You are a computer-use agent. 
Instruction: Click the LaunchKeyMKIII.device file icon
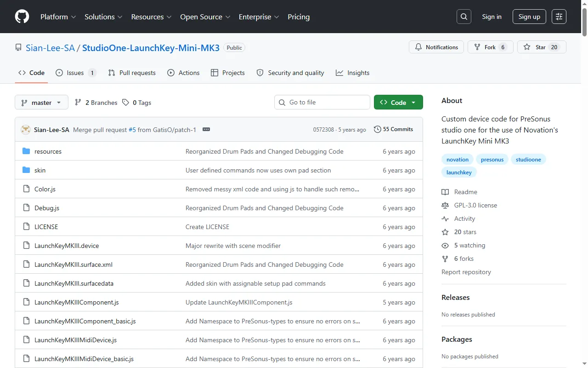coord(26,246)
